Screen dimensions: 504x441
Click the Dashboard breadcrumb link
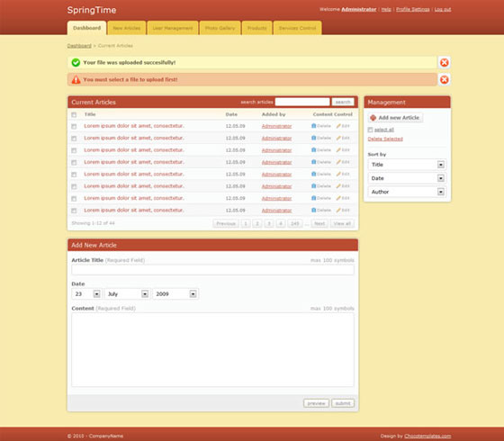[x=79, y=46]
